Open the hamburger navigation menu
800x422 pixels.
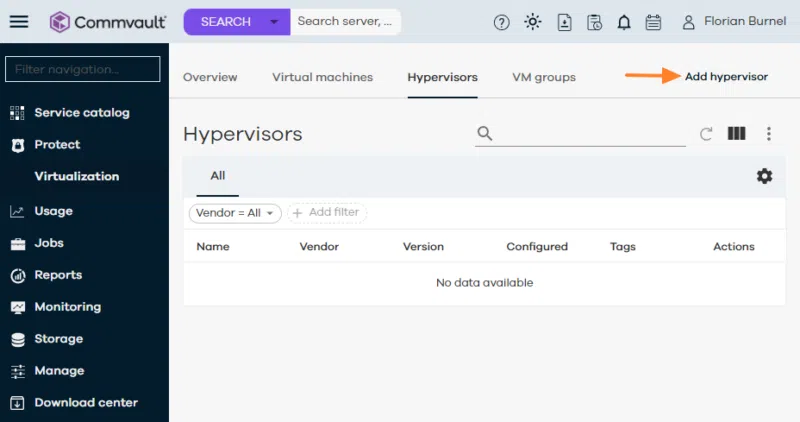[19, 22]
